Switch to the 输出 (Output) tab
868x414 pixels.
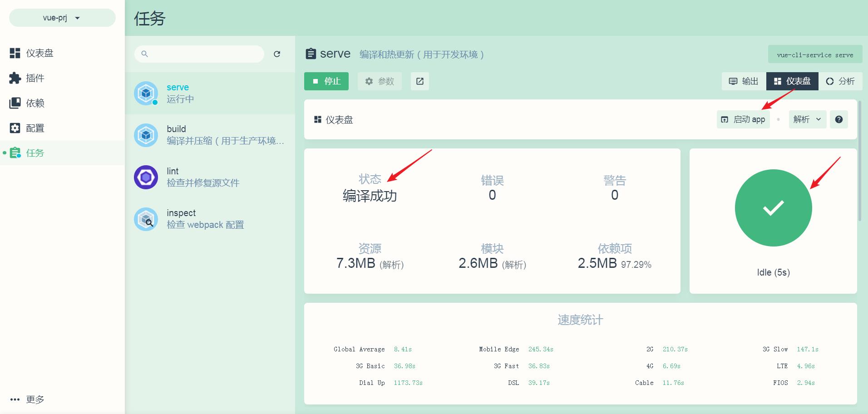click(x=744, y=81)
